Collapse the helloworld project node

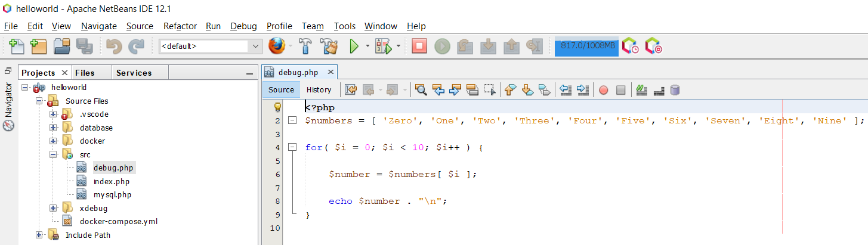coord(25,87)
